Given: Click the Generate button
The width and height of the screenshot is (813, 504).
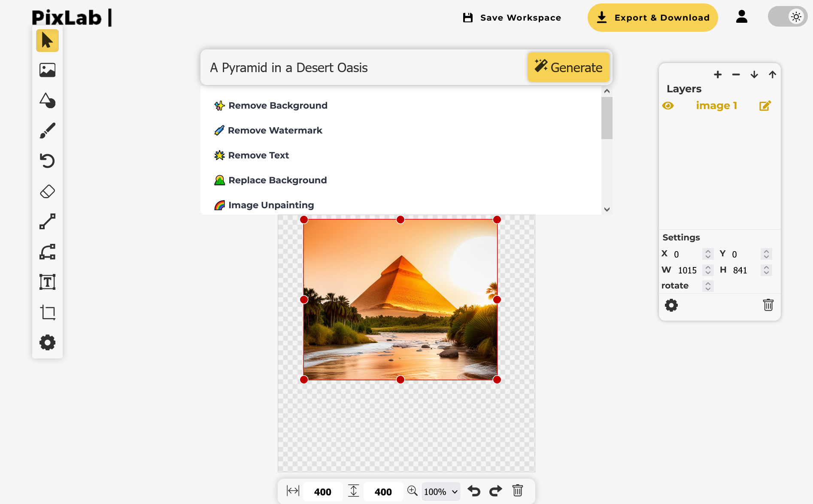Looking at the screenshot, I should [568, 67].
